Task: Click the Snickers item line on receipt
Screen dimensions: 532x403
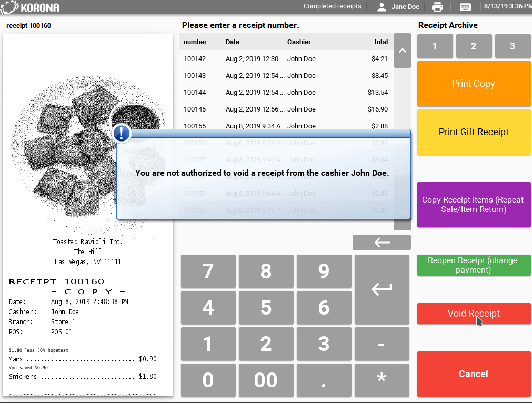Action: [x=83, y=376]
